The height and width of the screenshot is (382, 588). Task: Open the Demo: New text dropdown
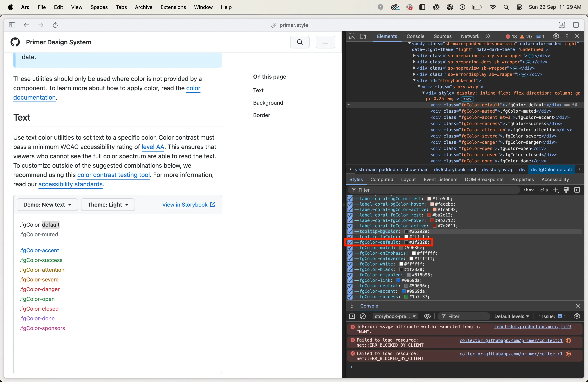click(47, 204)
